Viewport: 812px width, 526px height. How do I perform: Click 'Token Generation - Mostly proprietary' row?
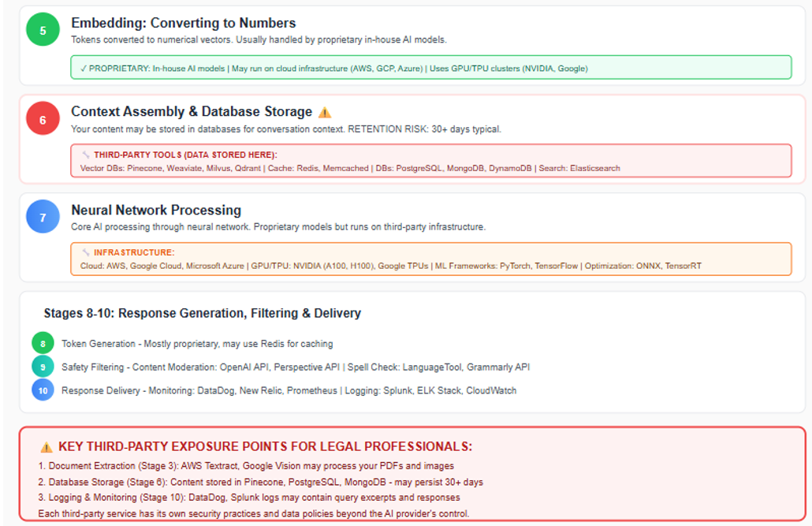pyautogui.click(x=197, y=344)
